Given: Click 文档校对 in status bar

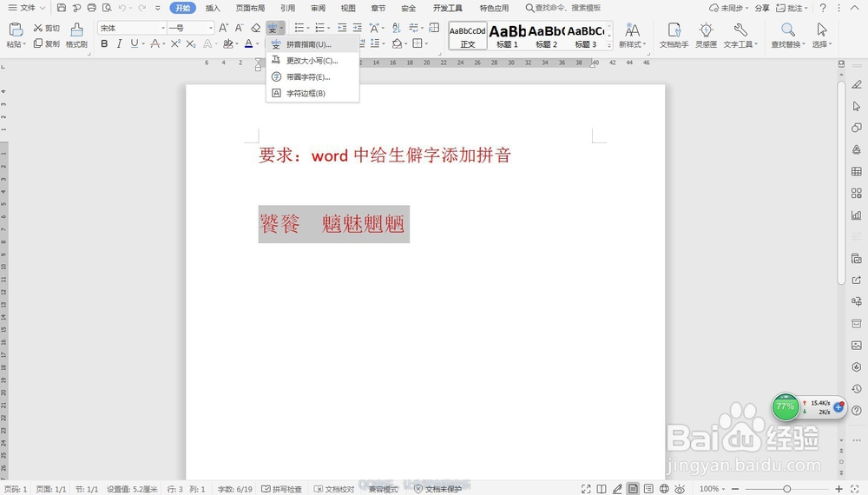Looking at the screenshot, I should [334, 489].
